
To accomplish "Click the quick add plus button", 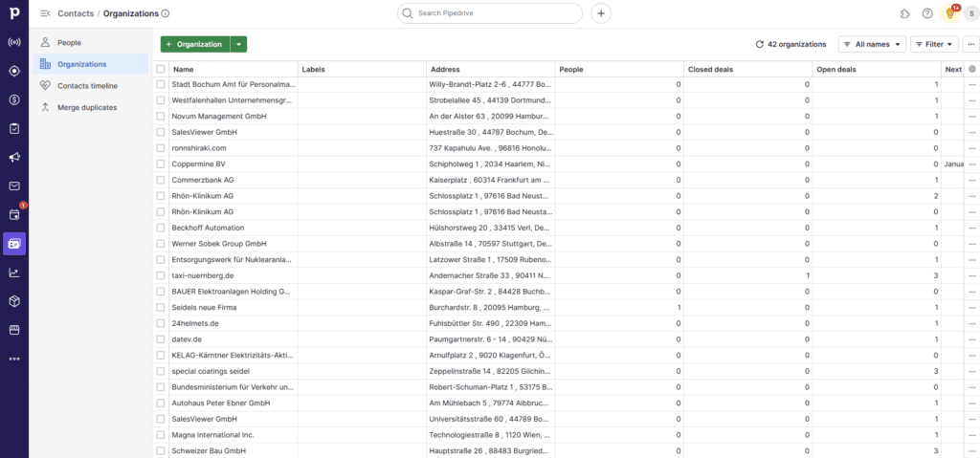I will pyautogui.click(x=601, y=13).
